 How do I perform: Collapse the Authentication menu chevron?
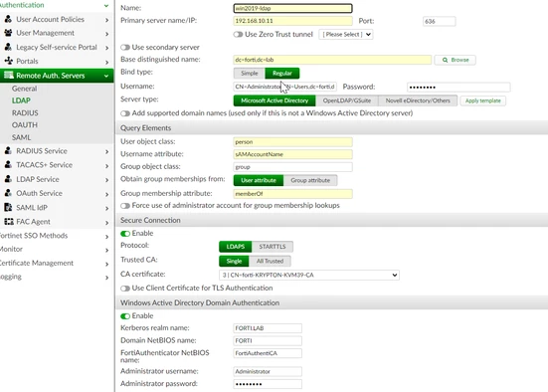pos(106,6)
